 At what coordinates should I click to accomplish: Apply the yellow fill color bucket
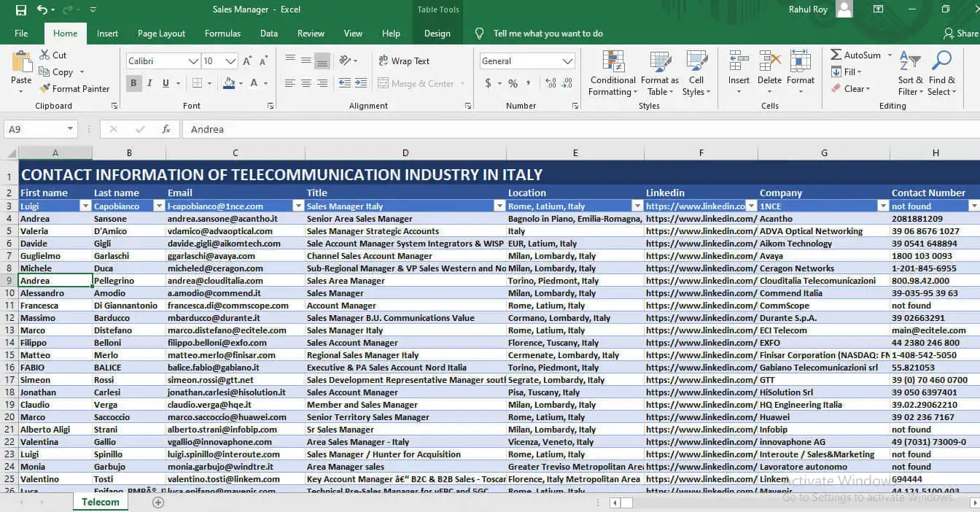point(229,83)
